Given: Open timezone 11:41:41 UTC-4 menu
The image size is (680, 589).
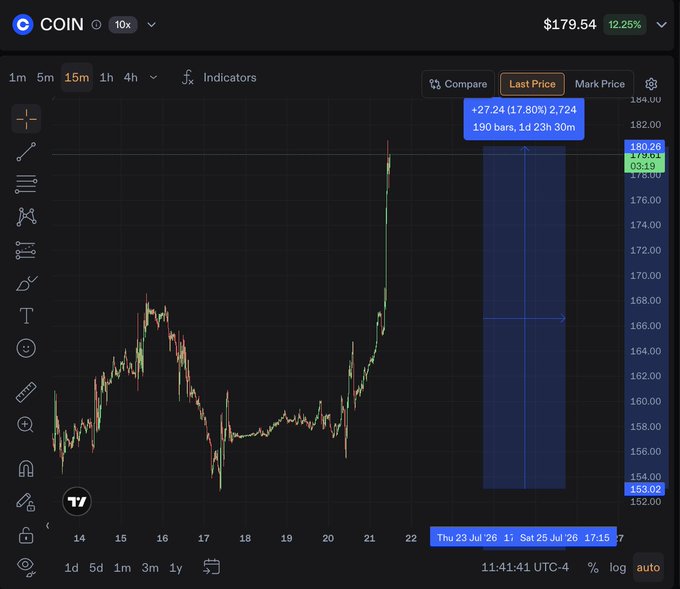Looking at the screenshot, I should pyautogui.click(x=525, y=567).
